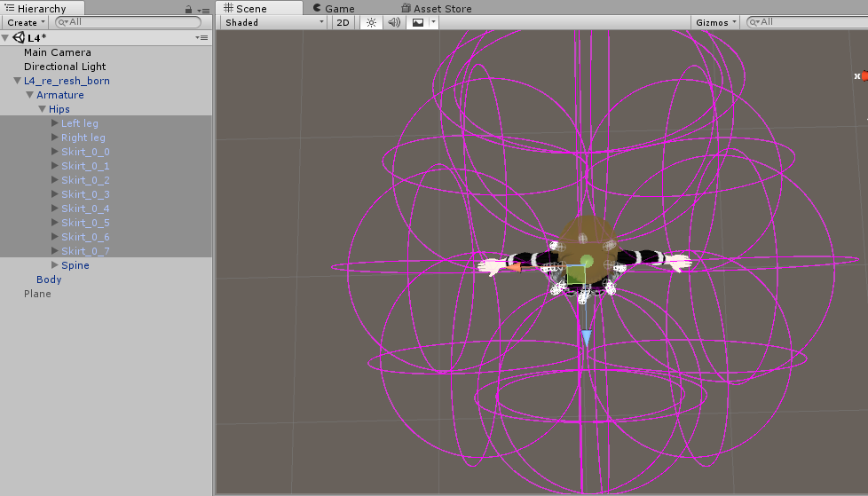
Task: Open the scene effects dropdown arrow
Action: coord(433,22)
